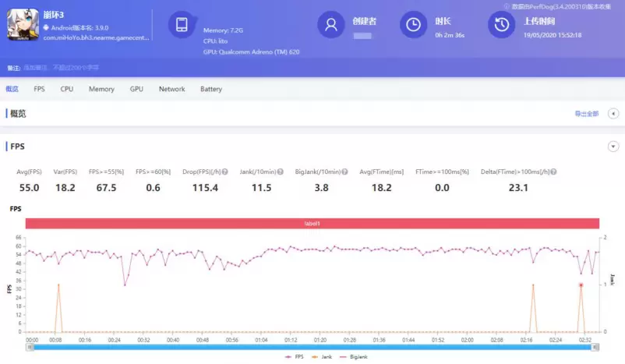
Task: Click the blue timeline range slider bar
Action: tap(312, 348)
